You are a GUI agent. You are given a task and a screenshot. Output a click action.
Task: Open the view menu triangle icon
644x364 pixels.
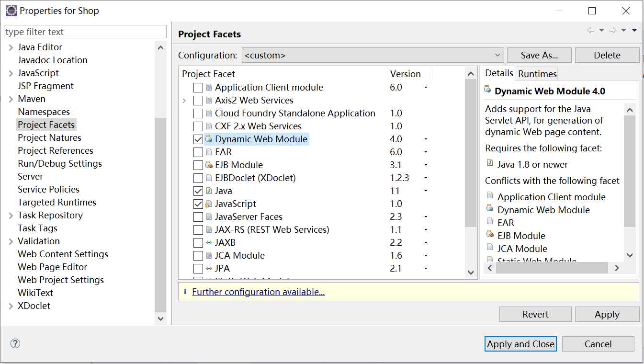(634, 31)
